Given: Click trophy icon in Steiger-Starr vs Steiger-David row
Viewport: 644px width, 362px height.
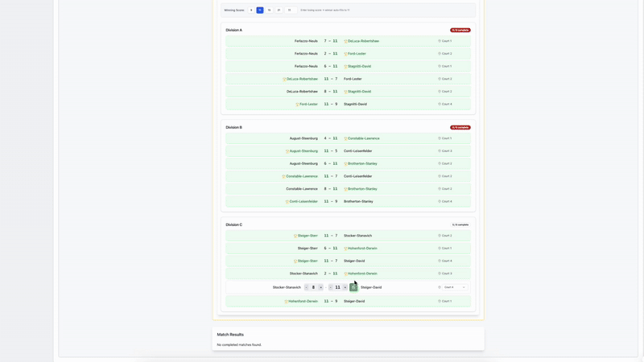Looking at the screenshot, I should pos(295,261).
